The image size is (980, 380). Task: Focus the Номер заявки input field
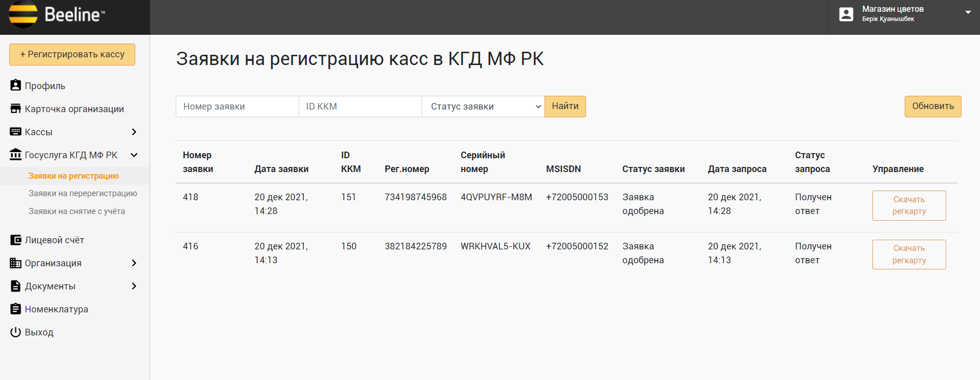point(237,107)
